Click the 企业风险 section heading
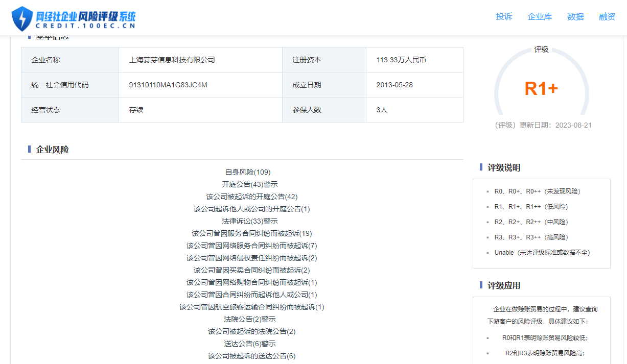Viewport: 627px width, 364px height. (52, 150)
